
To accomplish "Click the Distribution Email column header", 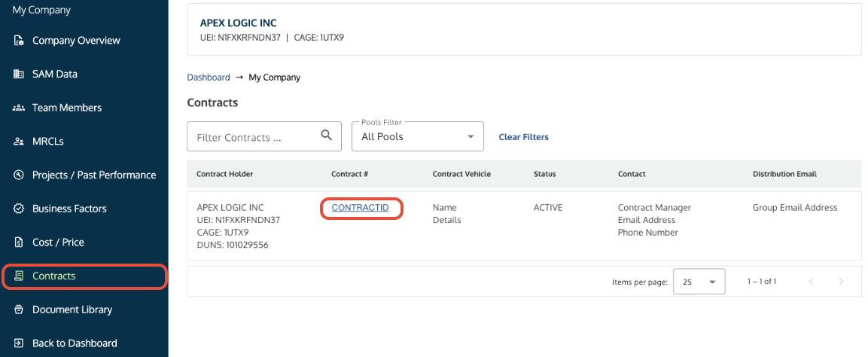I will (784, 174).
